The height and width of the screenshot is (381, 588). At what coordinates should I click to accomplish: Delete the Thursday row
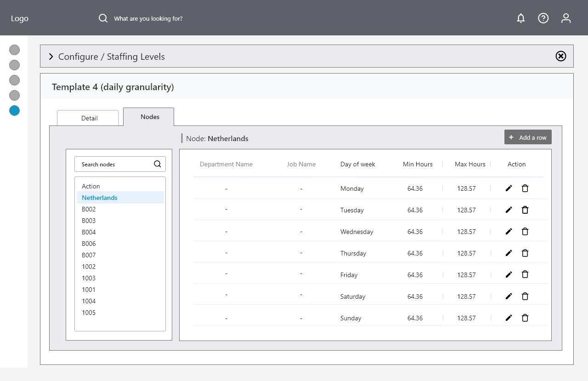click(525, 253)
